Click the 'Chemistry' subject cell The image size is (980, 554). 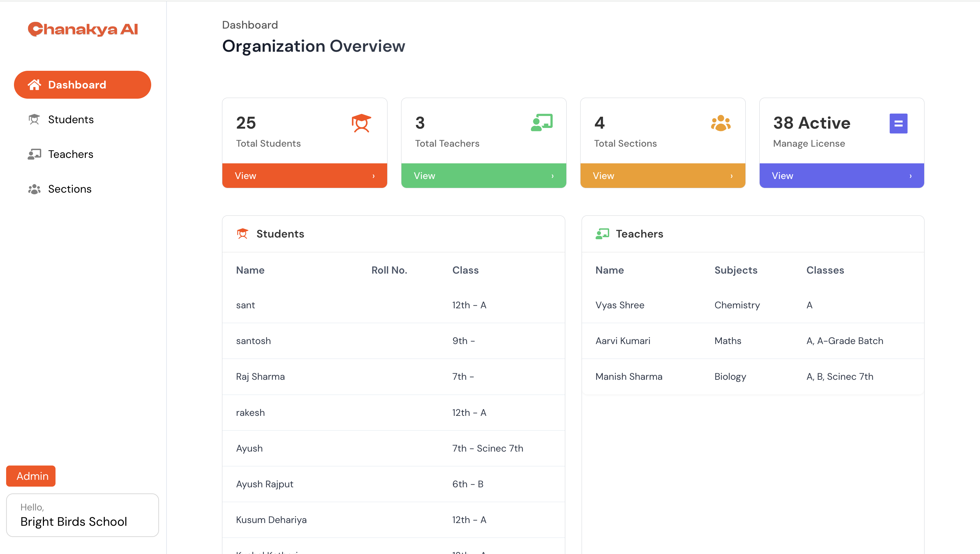[737, 305]
